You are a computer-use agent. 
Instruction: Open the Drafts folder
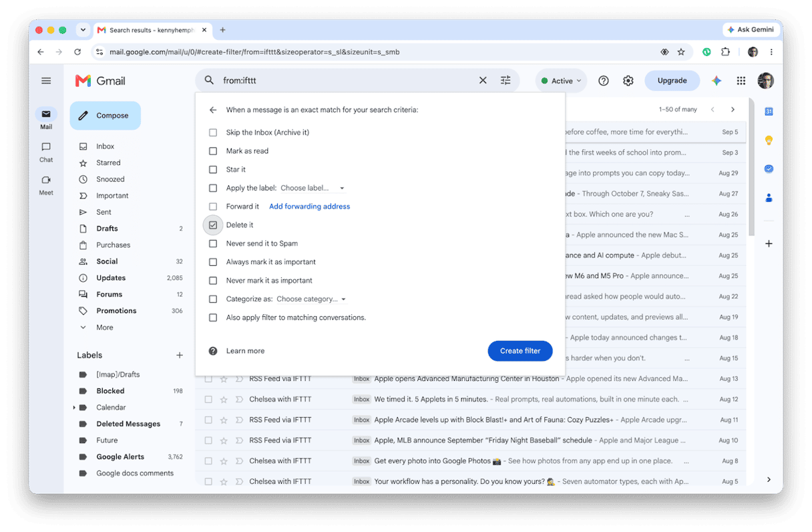107,229
